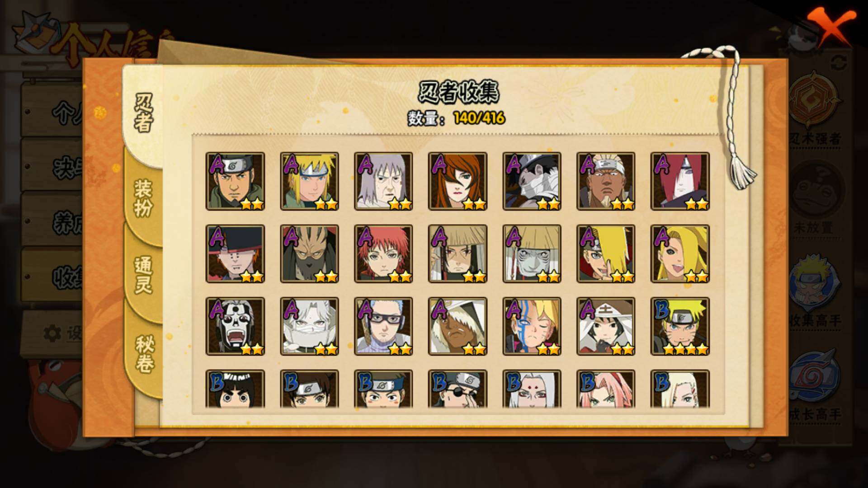The height and width of the screenshot is (488, 868).
Task: Open Minato blond-hair A-rank ninja portrait
Action: [x=309, y=181]
